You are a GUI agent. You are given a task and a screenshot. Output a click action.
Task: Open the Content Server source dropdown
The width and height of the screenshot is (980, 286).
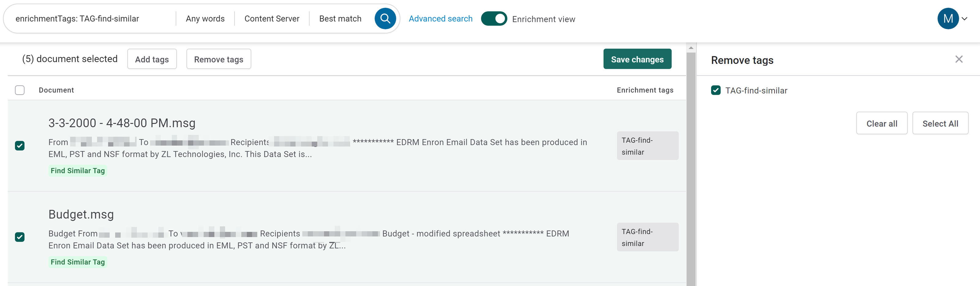click(x=272, y=19)
